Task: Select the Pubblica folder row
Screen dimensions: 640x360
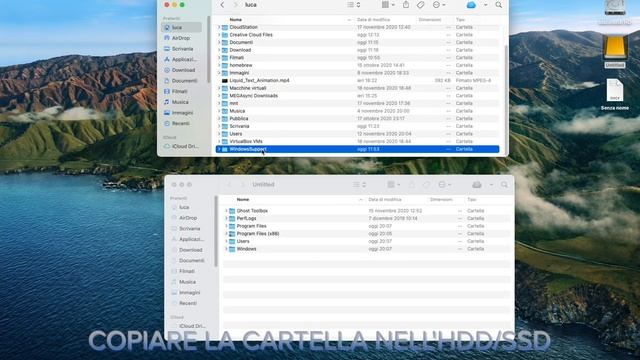Action: click(357, 119)
